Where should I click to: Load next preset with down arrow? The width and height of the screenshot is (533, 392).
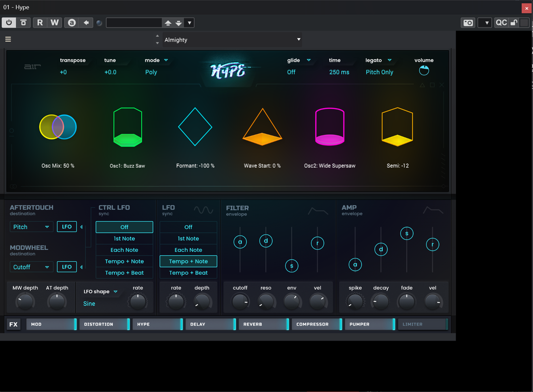pyautogui.click(x=179, y=23)
